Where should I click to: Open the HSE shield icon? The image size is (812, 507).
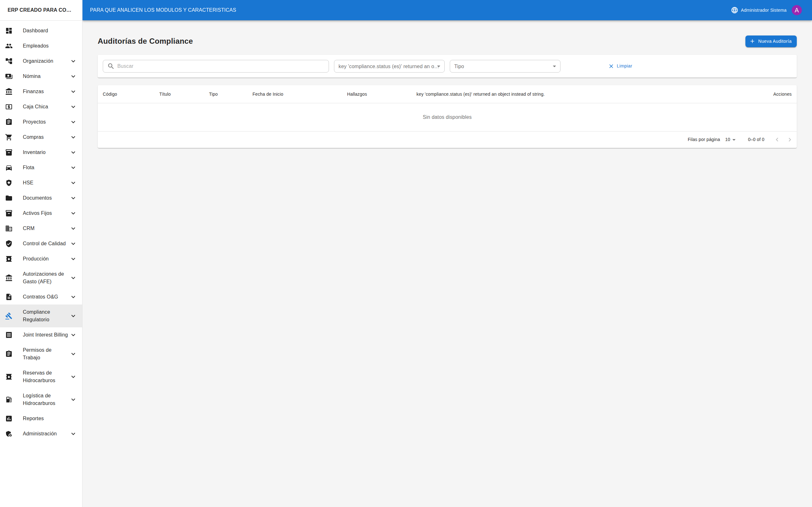[x=9, y=183]
